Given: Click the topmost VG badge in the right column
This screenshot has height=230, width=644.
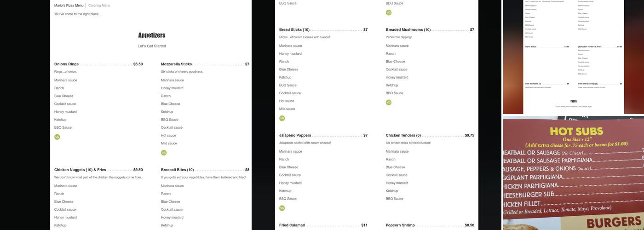Looking at the screenshot, I should [x=389, y=13].
